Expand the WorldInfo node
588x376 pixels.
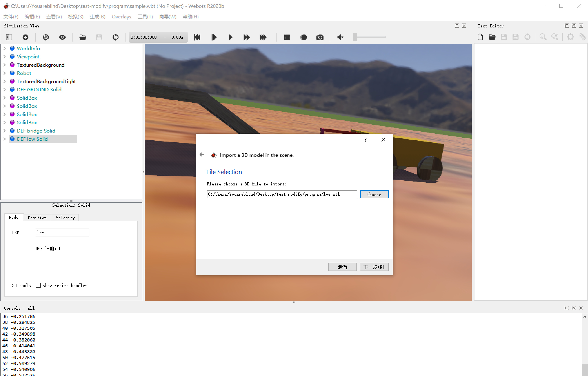(x=4, y=48)
